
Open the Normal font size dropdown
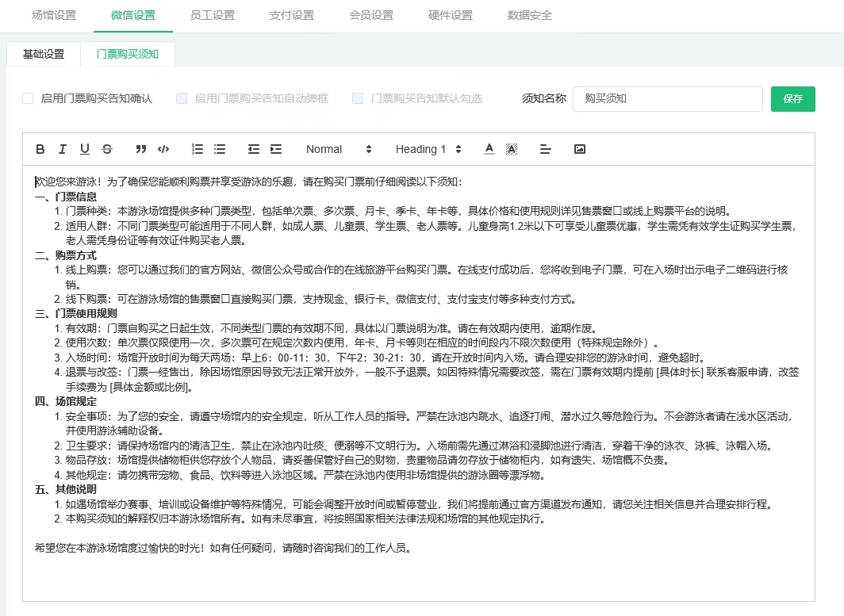[338, 149]
